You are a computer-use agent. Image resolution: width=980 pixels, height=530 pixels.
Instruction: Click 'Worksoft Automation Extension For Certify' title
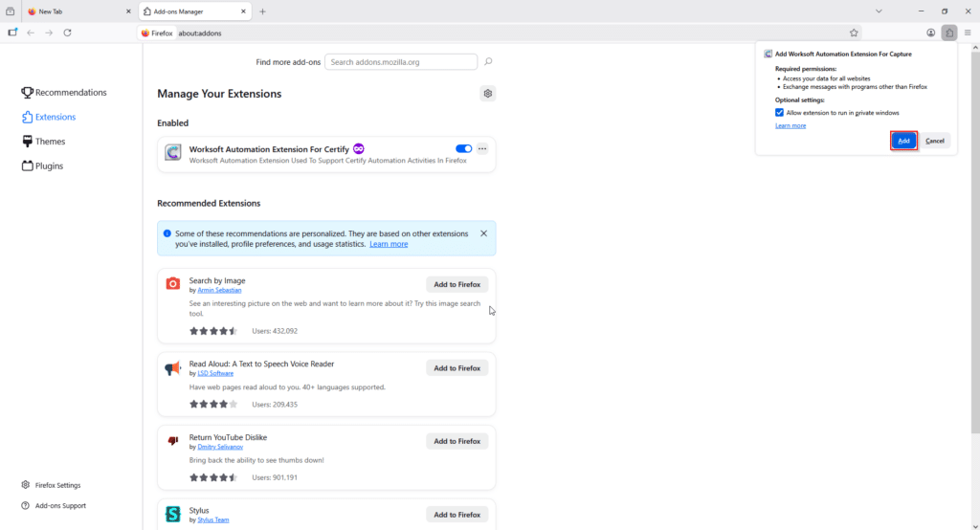tap(269, 149)
